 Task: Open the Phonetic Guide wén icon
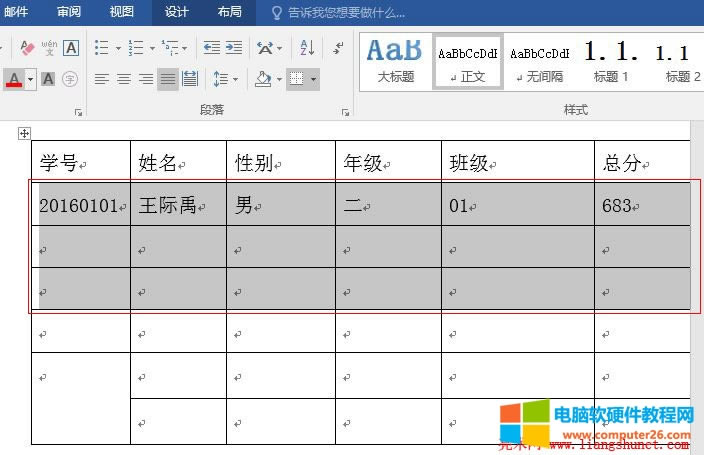(49, 48)
